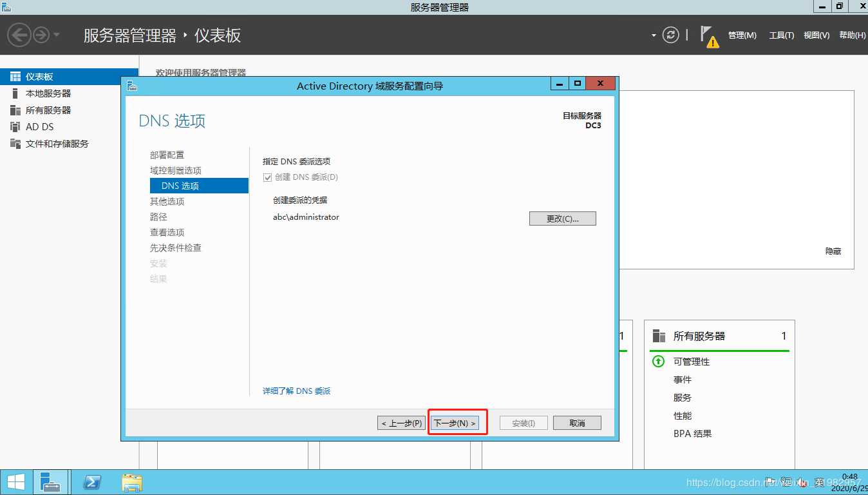Select the DNS 选项 wizard step
Screen dimensions: 868x495
tap(199, 186)
